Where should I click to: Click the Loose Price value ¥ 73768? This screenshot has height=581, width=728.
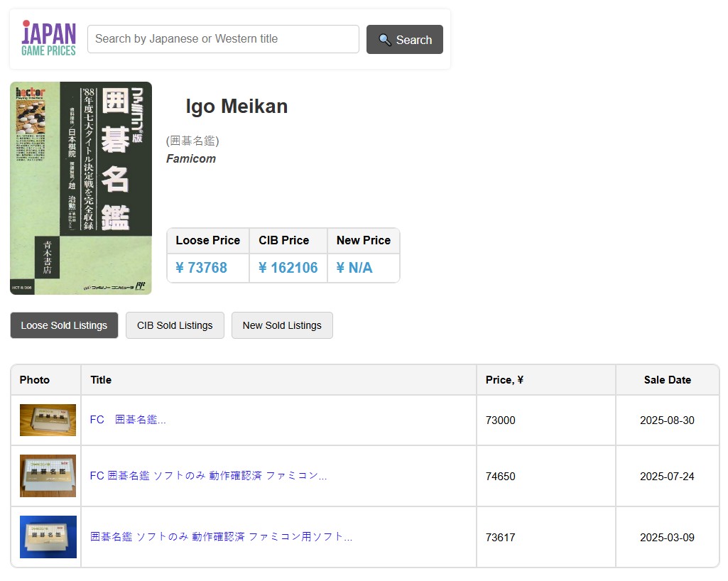pos(201,268)
